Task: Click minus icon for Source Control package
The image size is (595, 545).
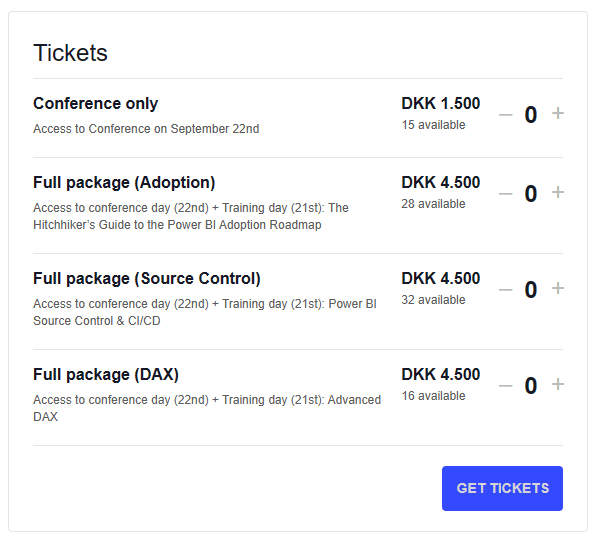Action: 505,290
